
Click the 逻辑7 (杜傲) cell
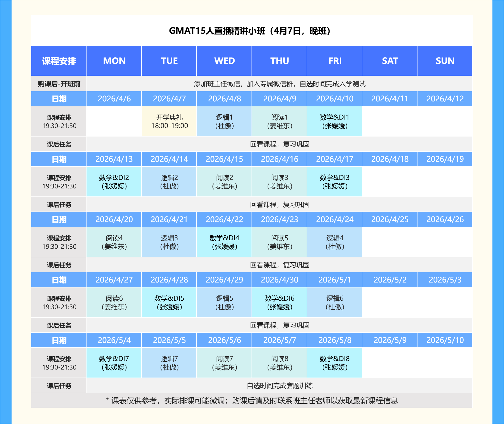pos(169,363)
